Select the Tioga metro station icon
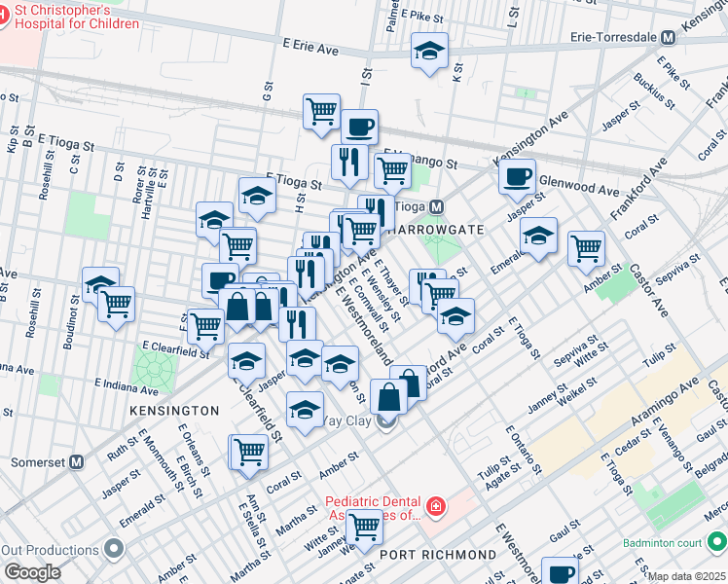Viewport: 728px width, 584px height. coord(436,207)
